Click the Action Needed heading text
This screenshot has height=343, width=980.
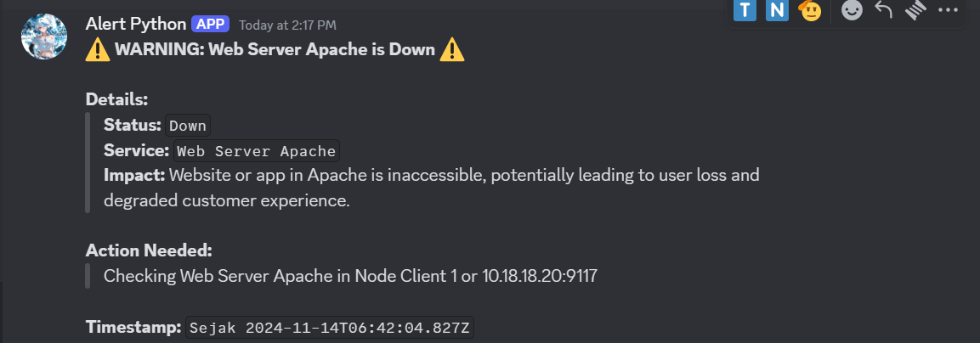tap(149, 250)
